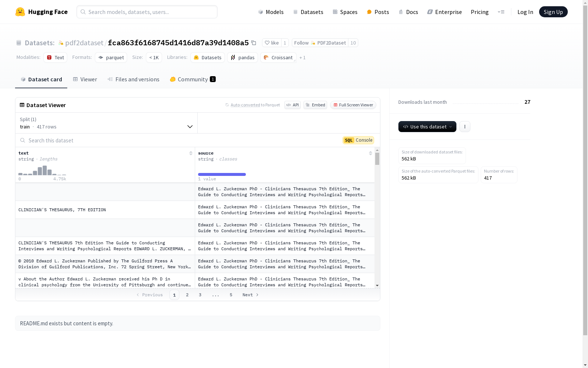Click the ellipsis in pagination
Screen dimensions: 588x368
pos(215,295)
